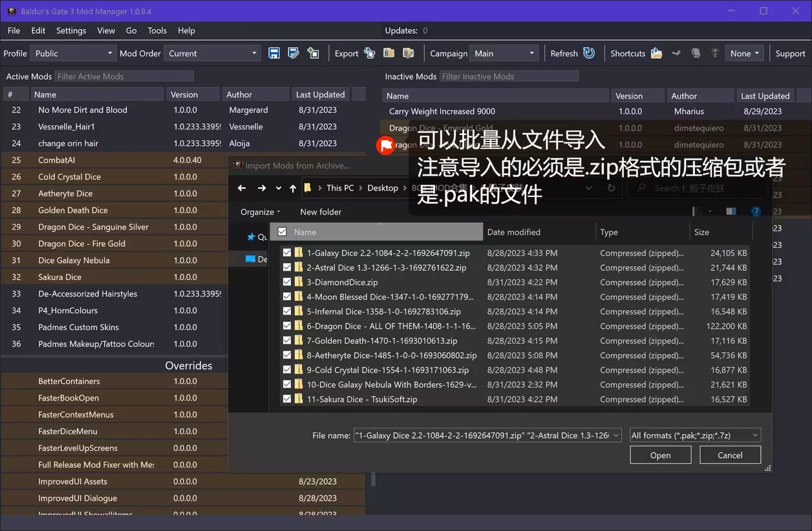Screen dimensions: 812x531
Task: Uncheck the 8-Aetheryte Dice checkbox
Action: [x=287, y=355]
